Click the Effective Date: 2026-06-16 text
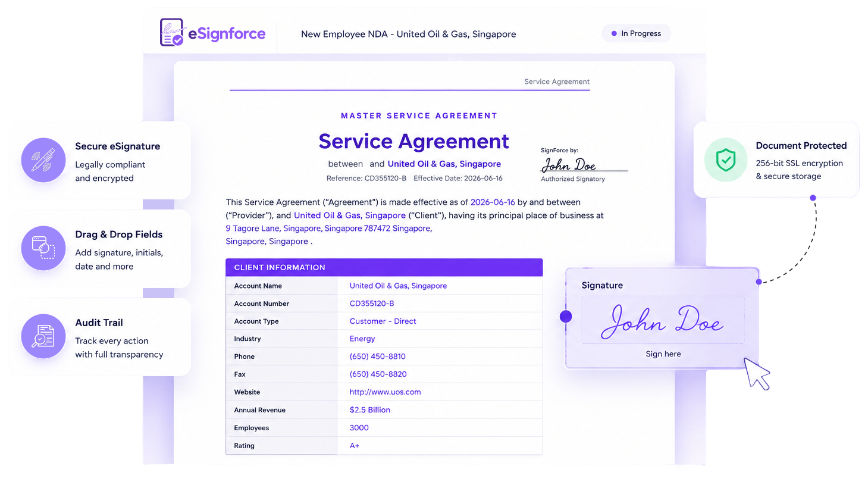 pyautogui.click(x=458, y=179)
